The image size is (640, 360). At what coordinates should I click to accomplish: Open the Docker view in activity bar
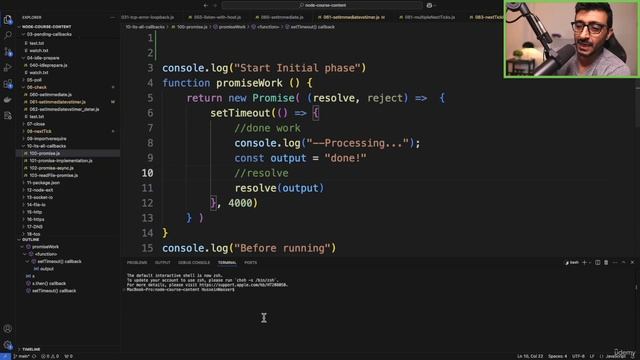point(8,100)
